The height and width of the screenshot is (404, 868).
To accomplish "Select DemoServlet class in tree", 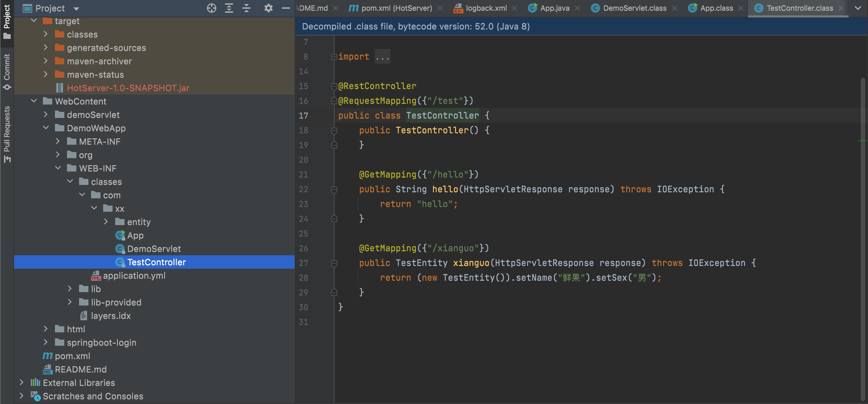I will 154,249.
